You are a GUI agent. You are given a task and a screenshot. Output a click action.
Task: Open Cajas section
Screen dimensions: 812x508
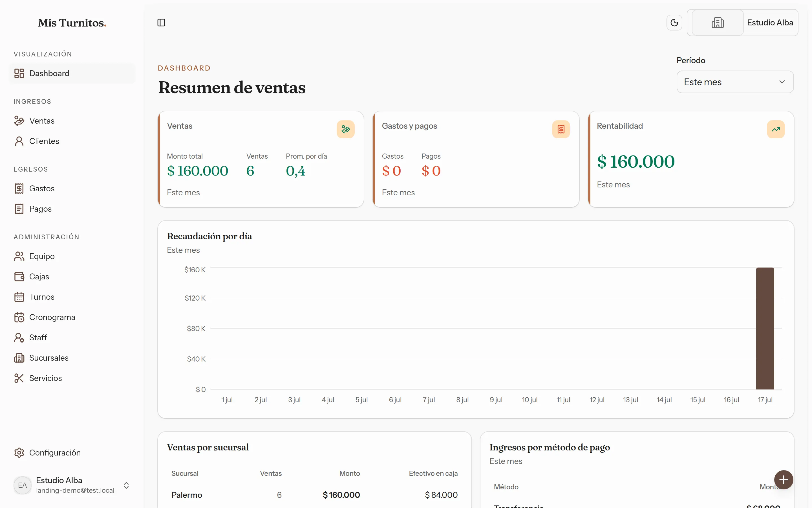pyautogui.click(x=72, y=277)
